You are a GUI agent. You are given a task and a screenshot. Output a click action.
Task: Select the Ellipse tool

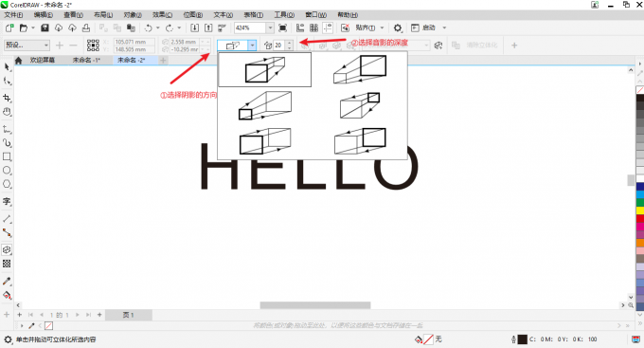point(7,171)
